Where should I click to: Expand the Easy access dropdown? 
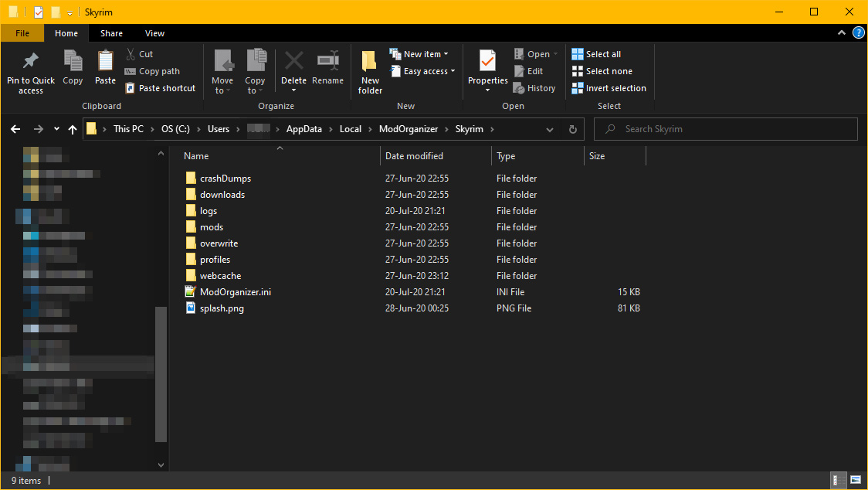click(x=429, y=71)
